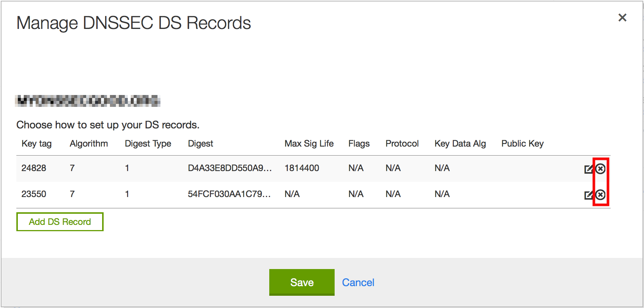Click the 1814400 Max Sig Life value
The image size is (644, 308).
(x=302, y=168)
